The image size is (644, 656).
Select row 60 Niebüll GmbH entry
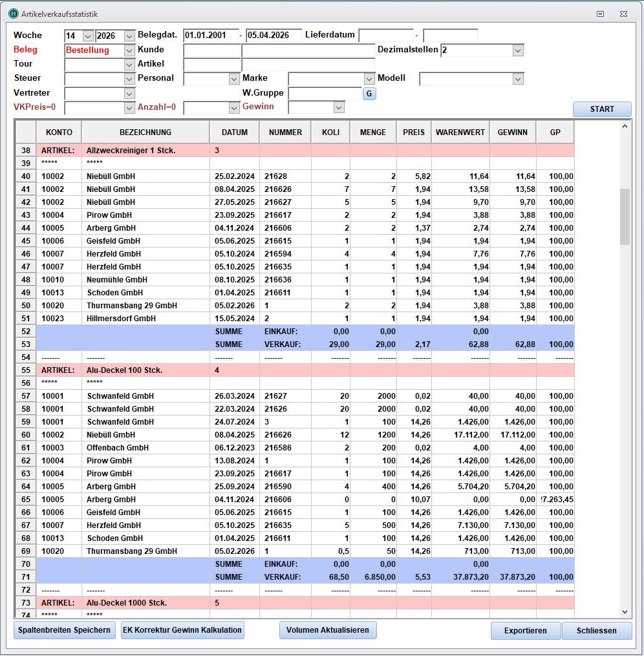[x=111, y=435]
